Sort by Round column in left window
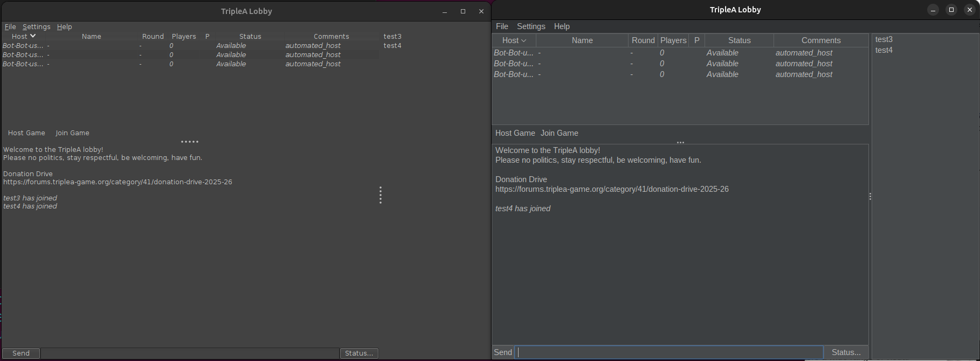Viewport: 980px width, 361px height. pos(153,36)
